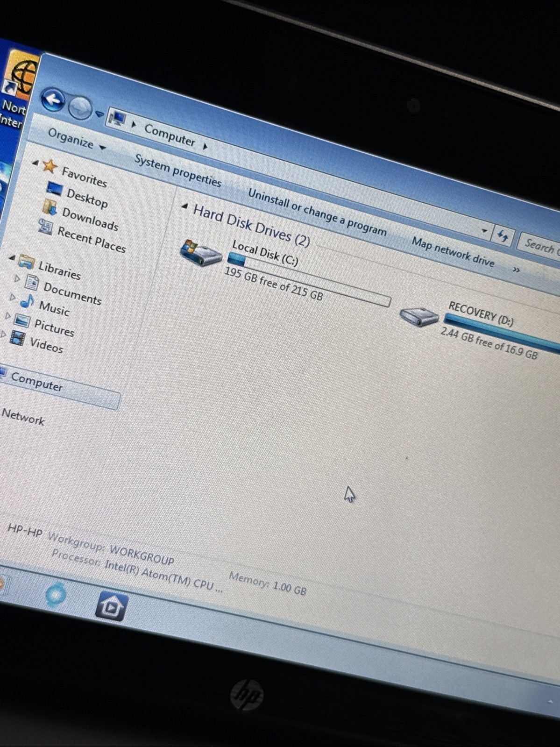The image size is (560, 747).
Task: Click the RECOVERY (D:) drive icon
Action: 419,317
